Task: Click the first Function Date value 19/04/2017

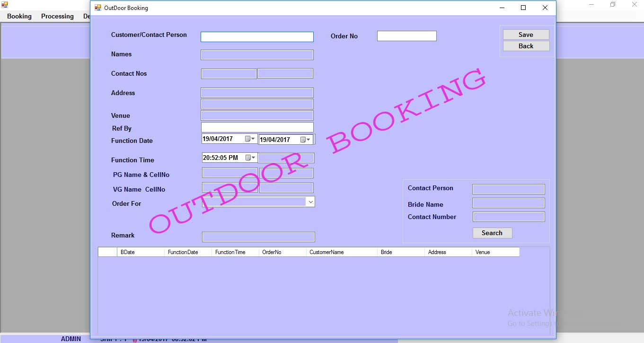Action: (218, 139)
